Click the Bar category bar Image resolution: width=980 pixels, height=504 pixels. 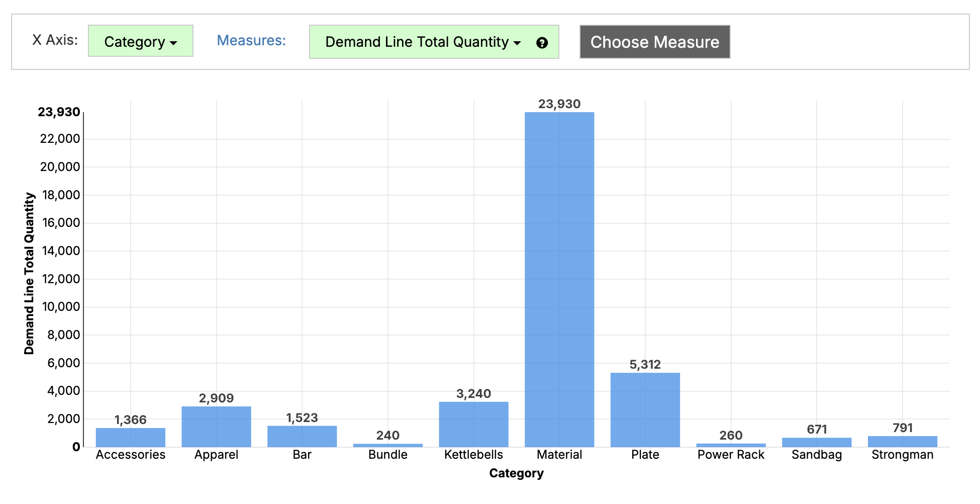tap(302, 436)
